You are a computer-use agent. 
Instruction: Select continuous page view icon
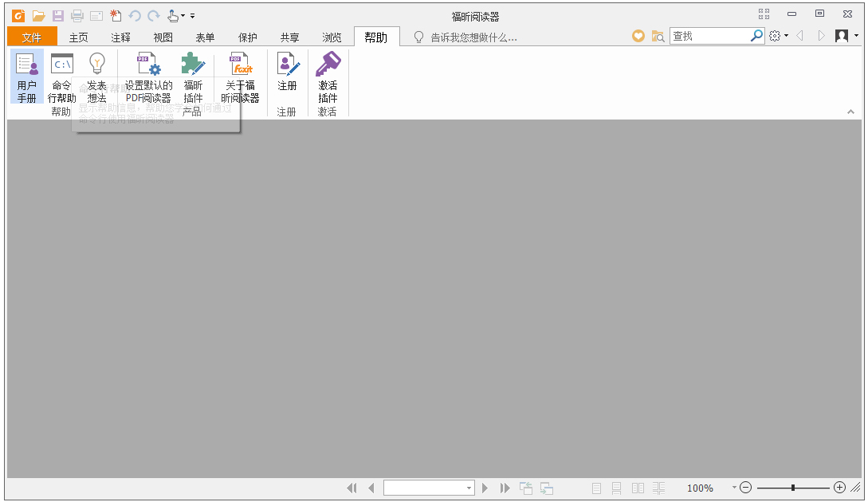click(617, 488)
